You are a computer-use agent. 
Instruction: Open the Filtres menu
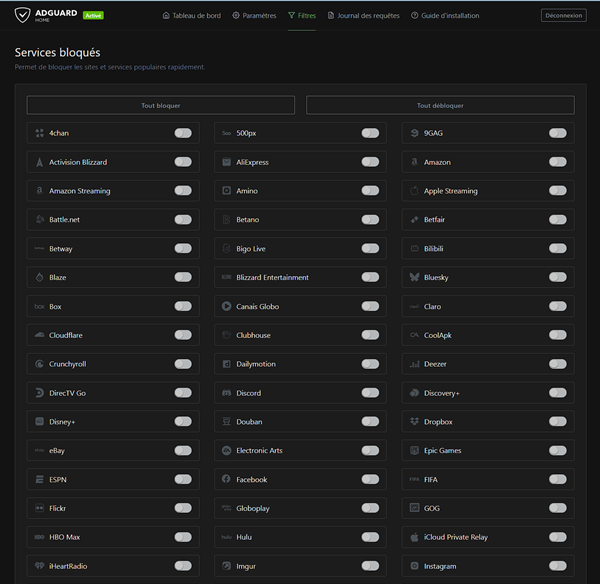302,16
